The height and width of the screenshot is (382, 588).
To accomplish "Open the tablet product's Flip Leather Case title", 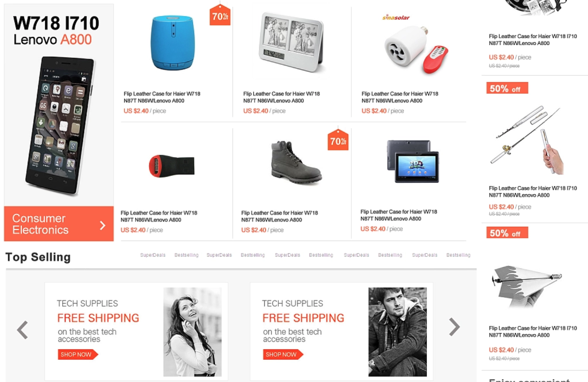I will pyautogui.click(x=398, y=215).
